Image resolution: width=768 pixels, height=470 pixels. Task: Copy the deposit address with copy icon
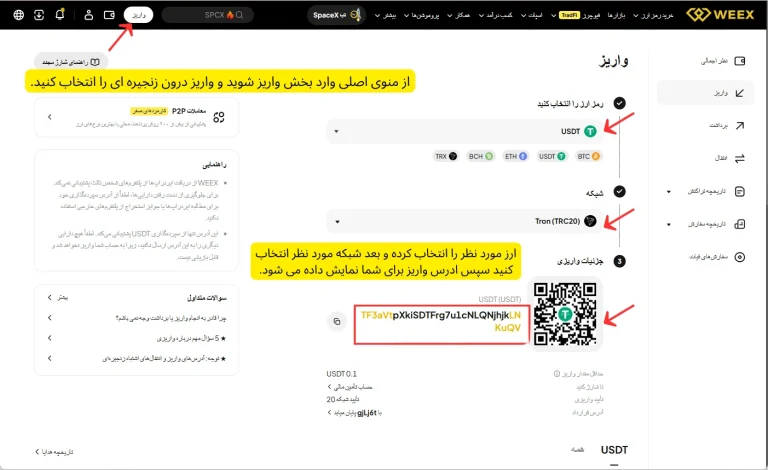337,321
